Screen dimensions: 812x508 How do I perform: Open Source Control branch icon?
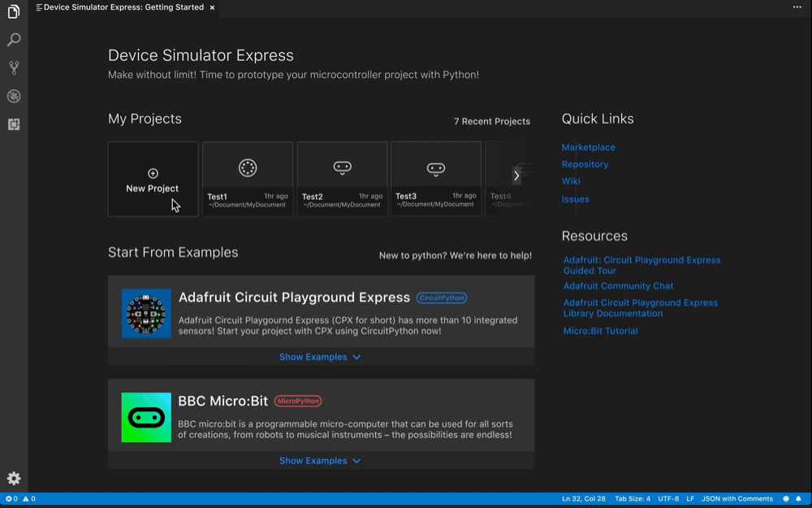14,67
